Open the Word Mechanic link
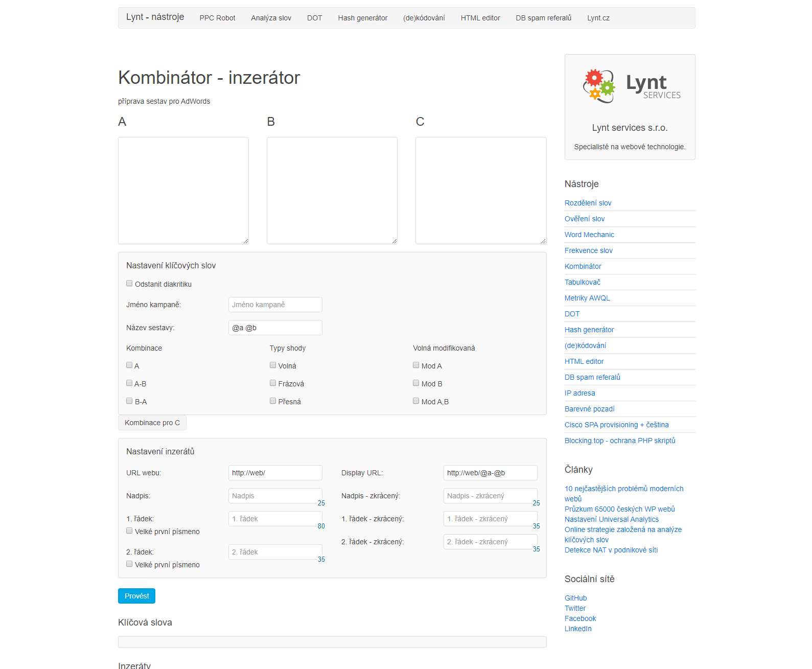812x669 pixels. 589,235
